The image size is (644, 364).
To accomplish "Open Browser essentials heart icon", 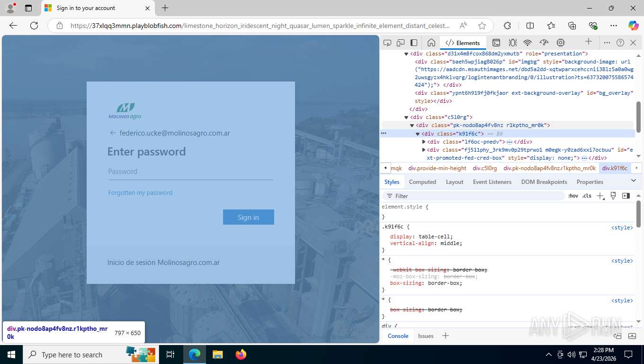I will tap(593, 26).
